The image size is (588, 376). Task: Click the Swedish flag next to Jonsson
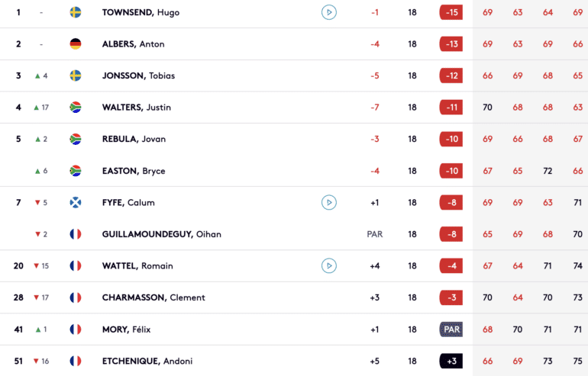(x=76, y=76)
